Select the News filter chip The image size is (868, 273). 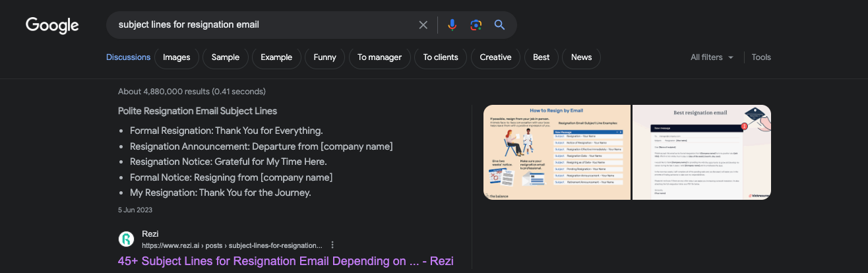(x=581, y=57)
